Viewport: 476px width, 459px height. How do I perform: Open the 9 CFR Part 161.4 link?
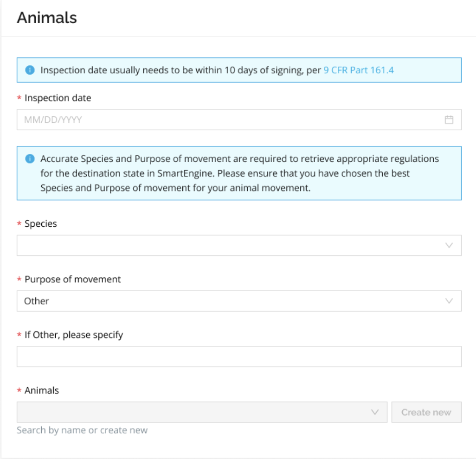(x=359, y=70)
